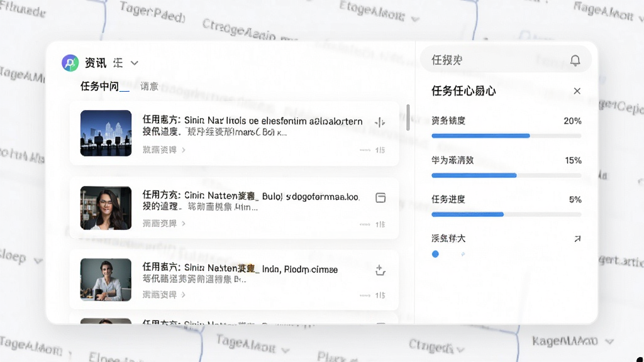The width and height of the screenshot is (644, 362).
Task: Click count text on Indn, Riodm card
Action: coord(380,295)
